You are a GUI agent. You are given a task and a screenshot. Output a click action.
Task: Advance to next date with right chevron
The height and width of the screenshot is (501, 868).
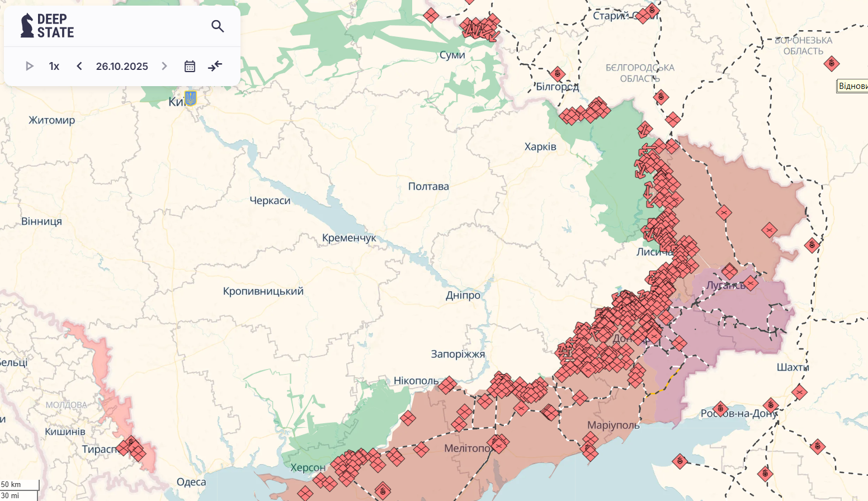click(164, 67)
